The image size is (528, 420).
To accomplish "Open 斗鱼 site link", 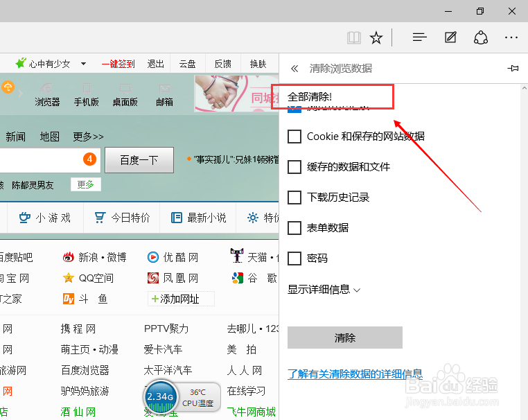I will [85, 299].
